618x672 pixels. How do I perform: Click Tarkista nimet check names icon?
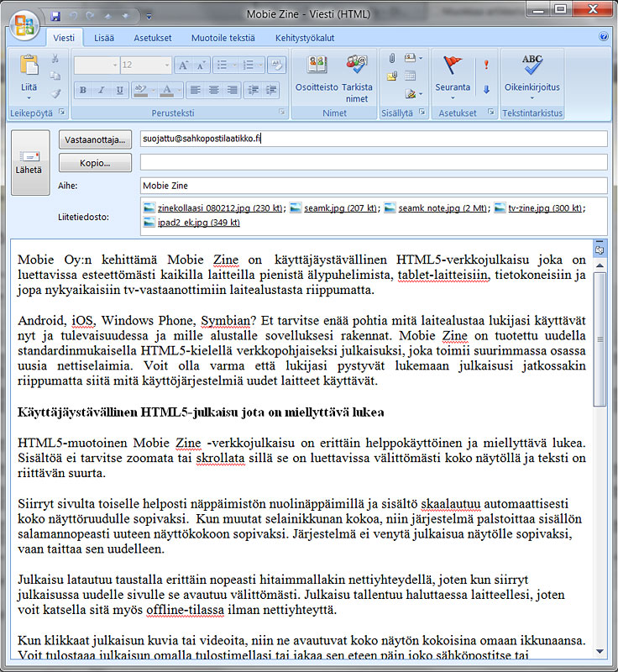coord(357,75)
